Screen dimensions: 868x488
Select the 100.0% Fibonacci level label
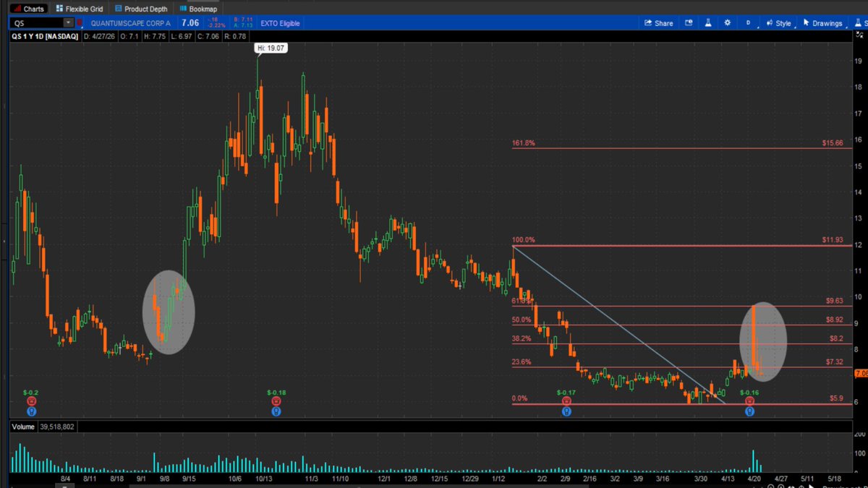tap(523, 239)
